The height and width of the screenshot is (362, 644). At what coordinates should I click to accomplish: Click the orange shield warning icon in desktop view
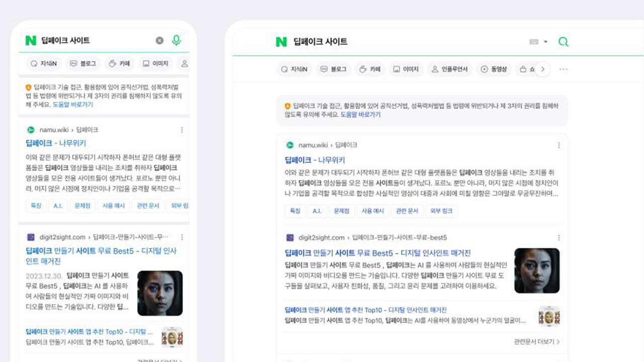pyautogui.click(x=287, y=106)
